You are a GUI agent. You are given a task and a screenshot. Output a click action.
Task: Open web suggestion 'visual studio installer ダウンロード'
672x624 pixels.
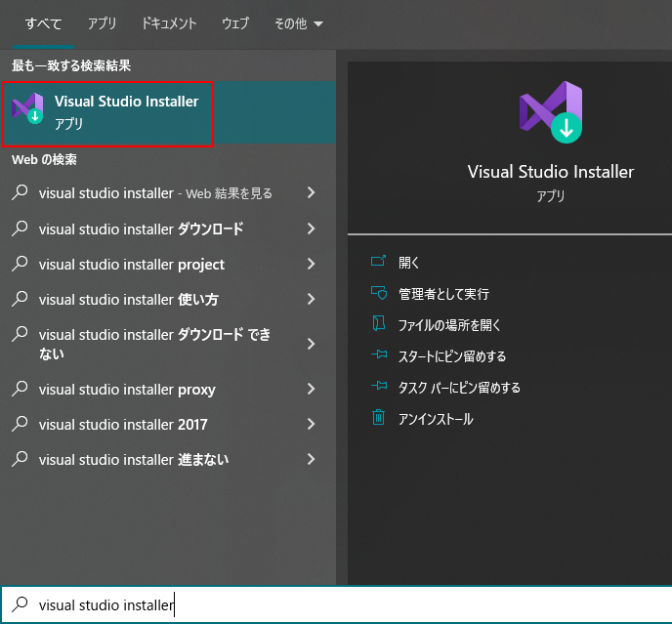(x=142, y=229)
